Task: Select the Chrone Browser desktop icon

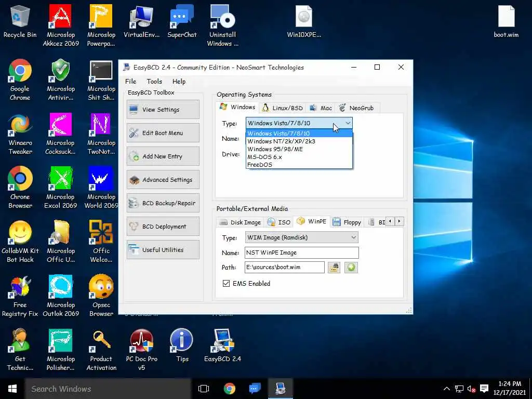Action: pyautogui.click(x=20, y=187)
